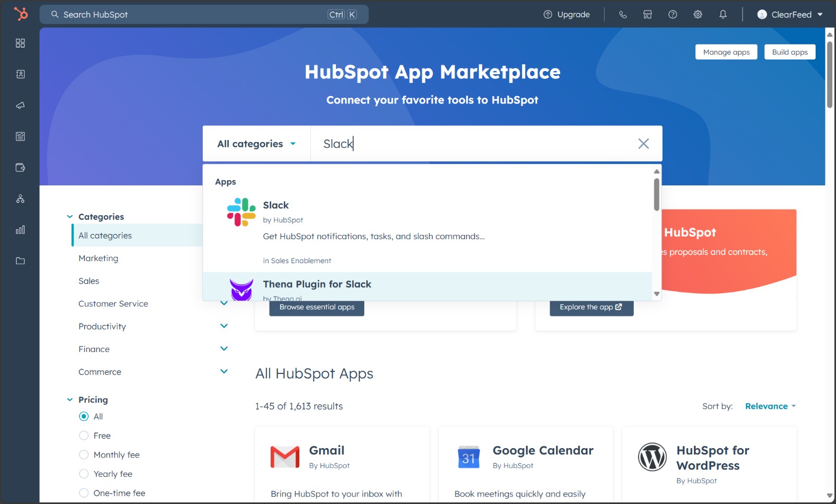Open the Marketplace storefront icon

click(x=647, y=15)
